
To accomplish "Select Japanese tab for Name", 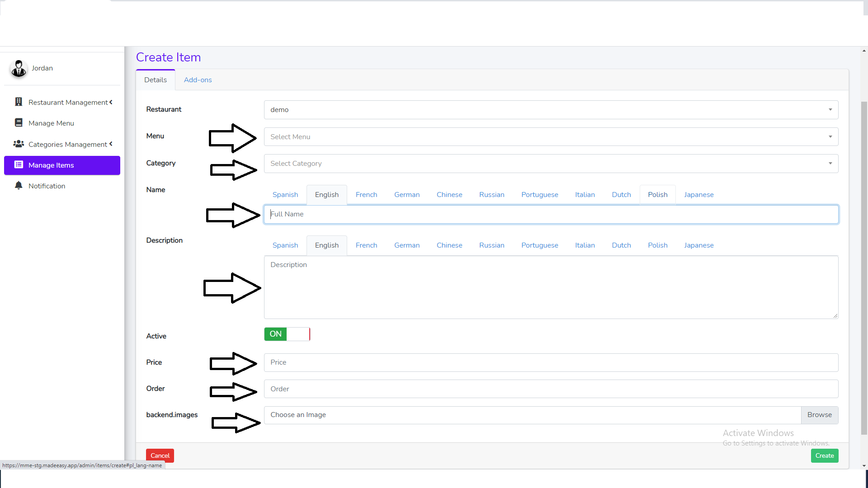I will pos(699,195).
